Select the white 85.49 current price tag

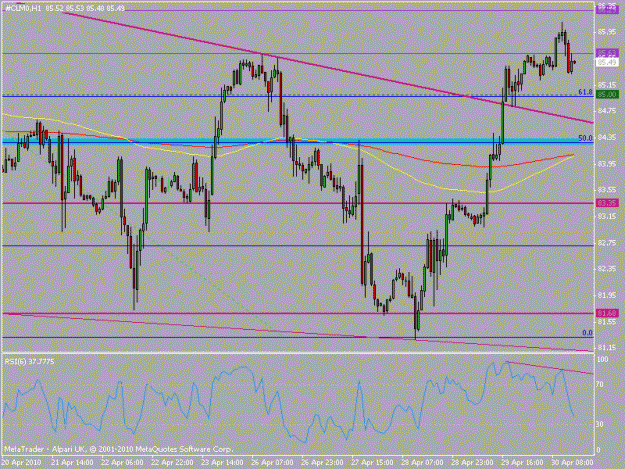[x=607, y=63]
